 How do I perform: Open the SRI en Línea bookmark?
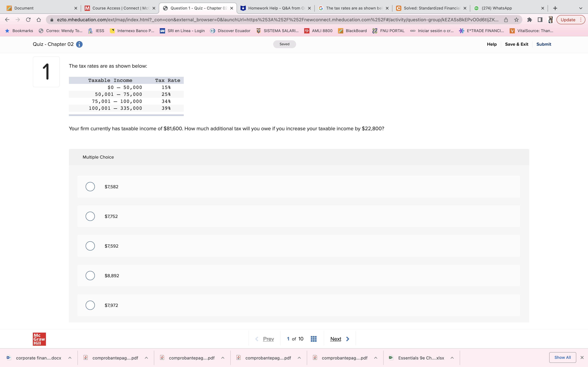point(182,31)
